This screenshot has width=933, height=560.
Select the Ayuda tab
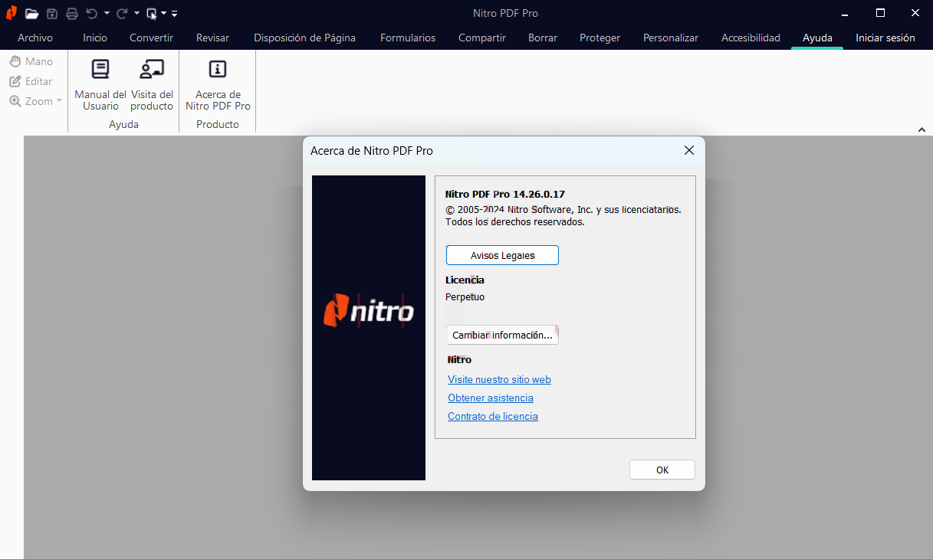(x=817, y=38)
